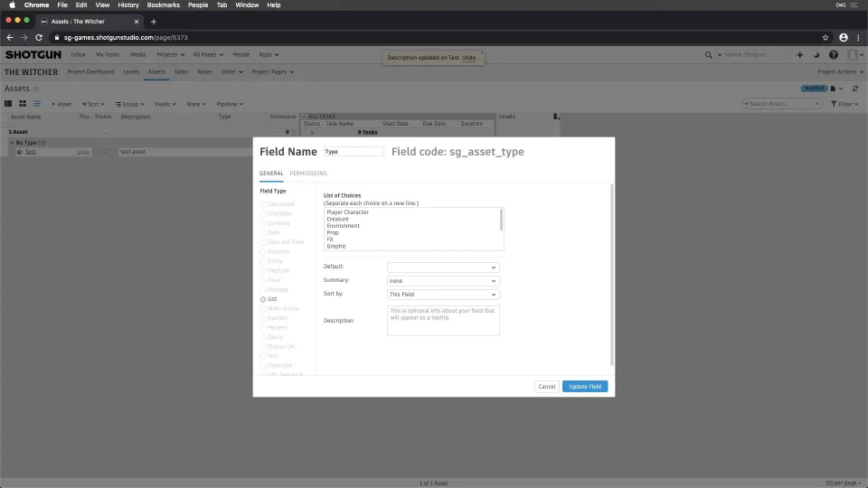The image size is (868, 488).
Task: Open the Default value dropdown
Action: click(x=443, y=267)
